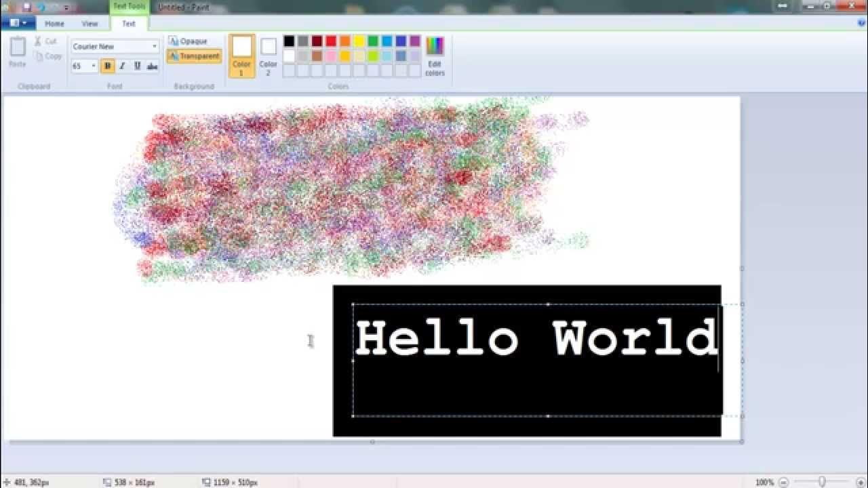This screenshot has height=488, width=868.
Task: Pick the red color swatch
Action: click(x=331, y=41)
